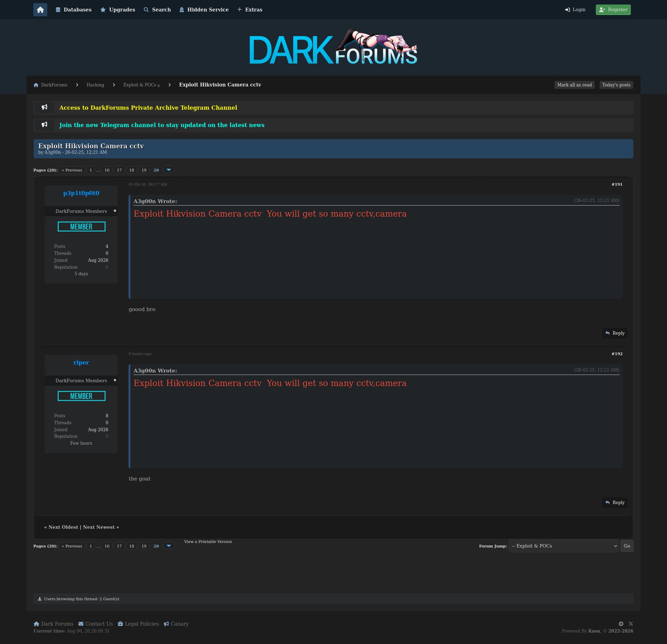This screenshot has height=644, width=667.
Task: Click the Telegram icon in the footer
Action: [x=621, y=624]
